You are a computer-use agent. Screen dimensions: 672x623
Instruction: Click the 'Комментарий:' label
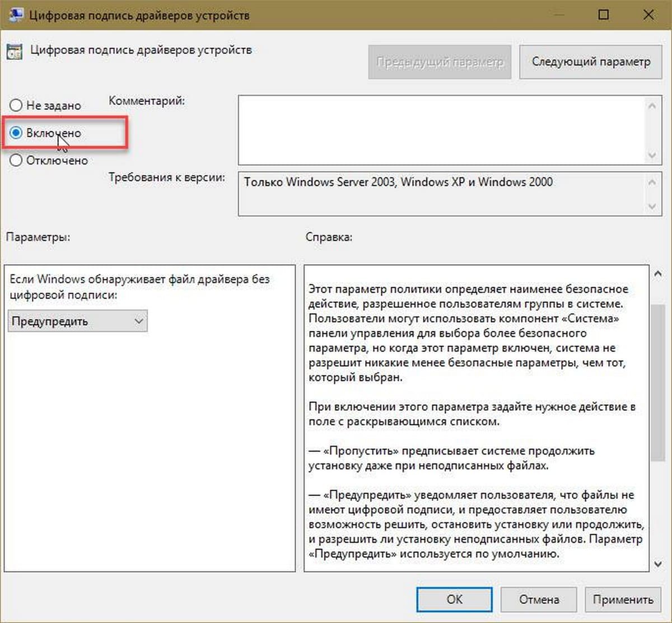tap(147, 101)
